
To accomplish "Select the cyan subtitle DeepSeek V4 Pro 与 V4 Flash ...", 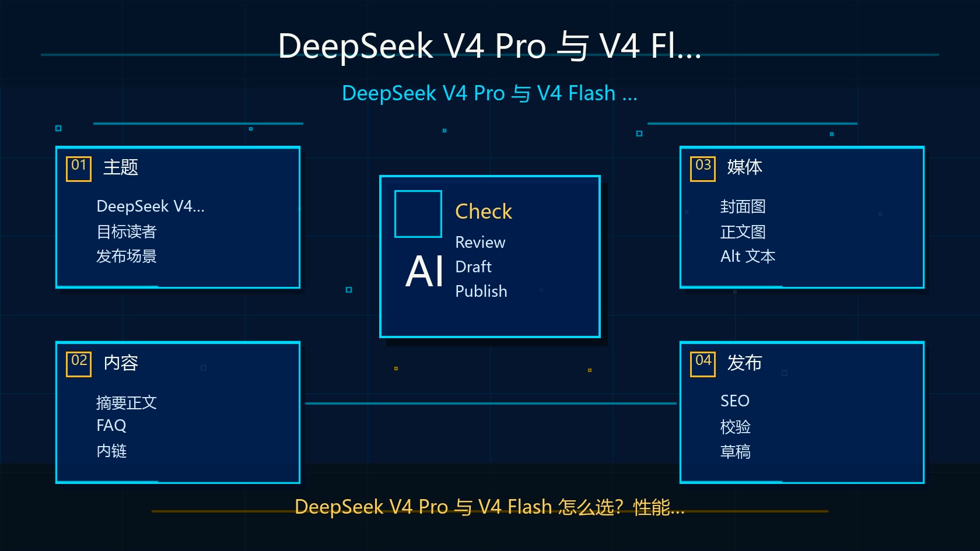I will [489, 93].
